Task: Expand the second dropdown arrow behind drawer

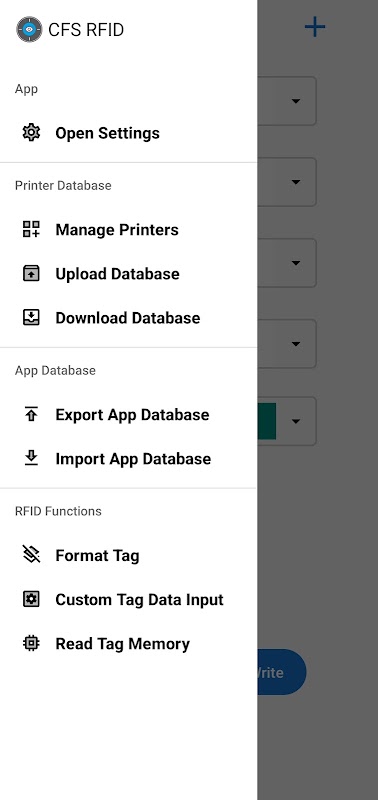Action: [296, 182]
